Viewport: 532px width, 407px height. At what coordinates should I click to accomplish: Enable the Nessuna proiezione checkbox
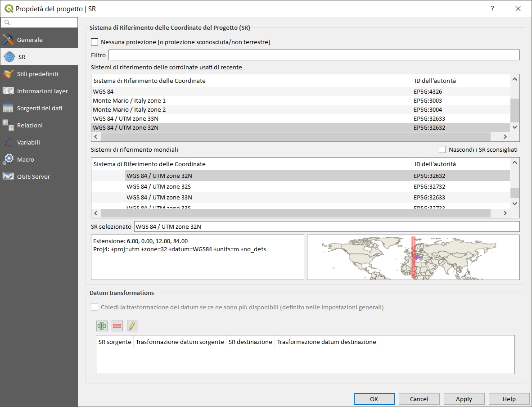coord(95,42)
